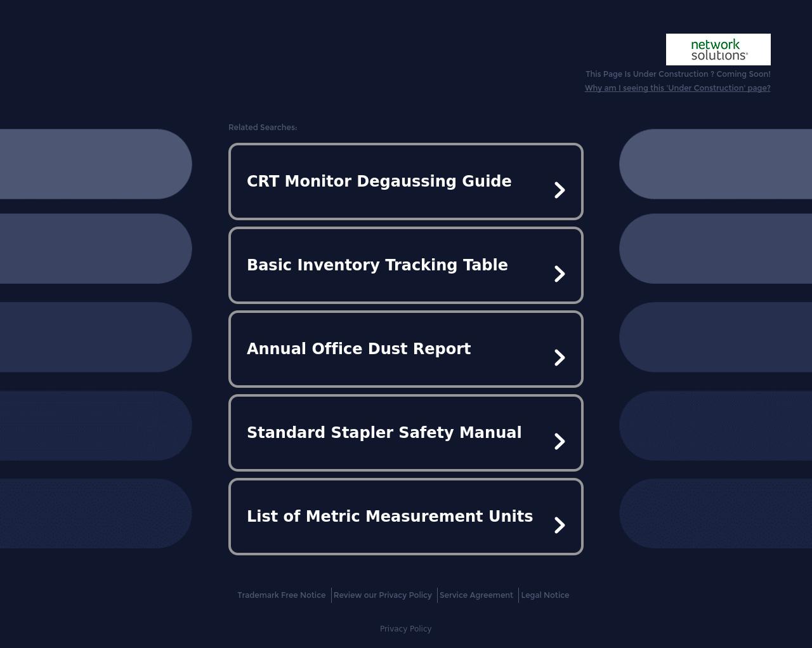Open the Annual Office Dust Report link

point(358,349)
